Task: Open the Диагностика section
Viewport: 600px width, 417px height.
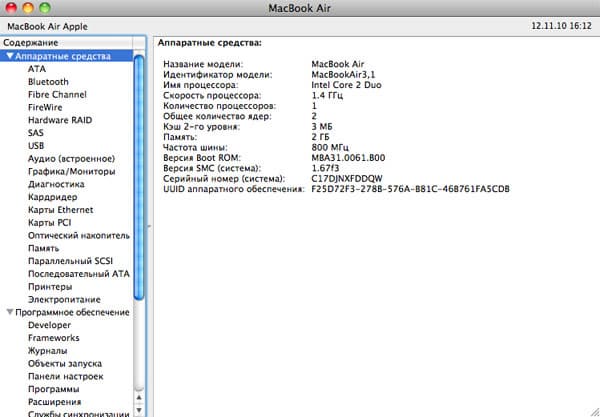Action: pyautogui.click(x=56, y=184)
